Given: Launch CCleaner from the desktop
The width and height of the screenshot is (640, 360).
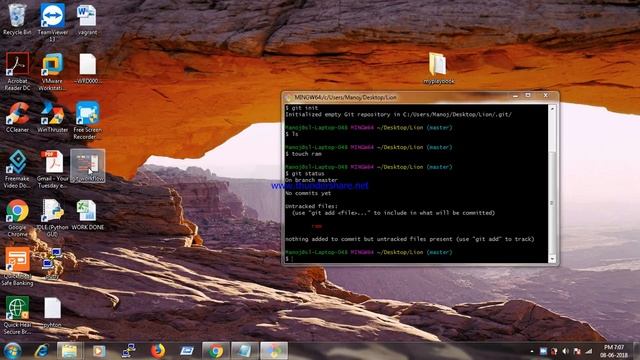Looking at the screenshot, I should point(17,117).
